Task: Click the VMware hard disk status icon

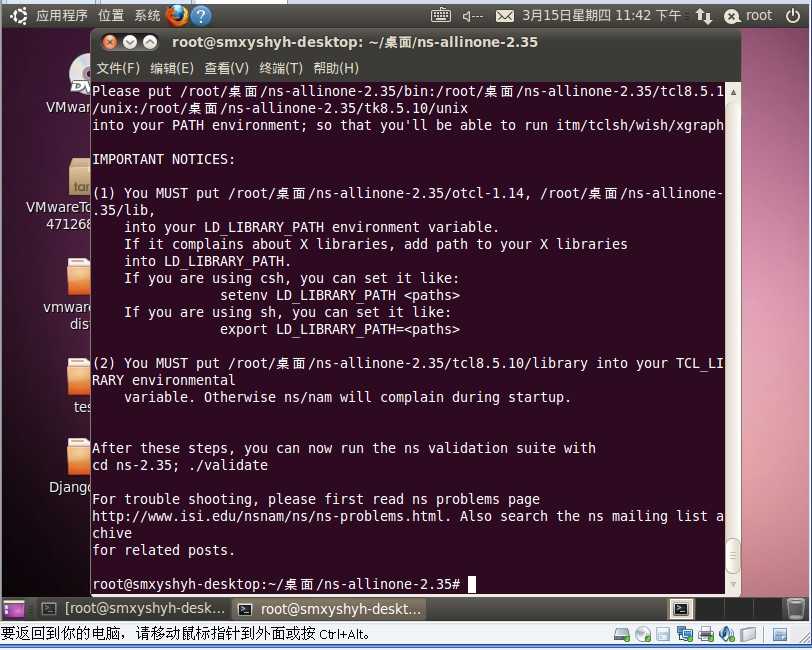Action: (x=621, y=634)
